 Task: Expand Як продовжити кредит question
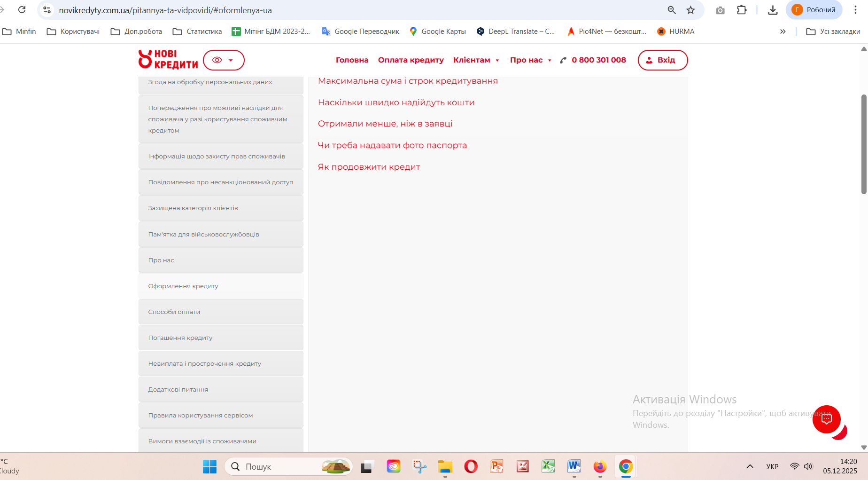(x=369, y=167)
